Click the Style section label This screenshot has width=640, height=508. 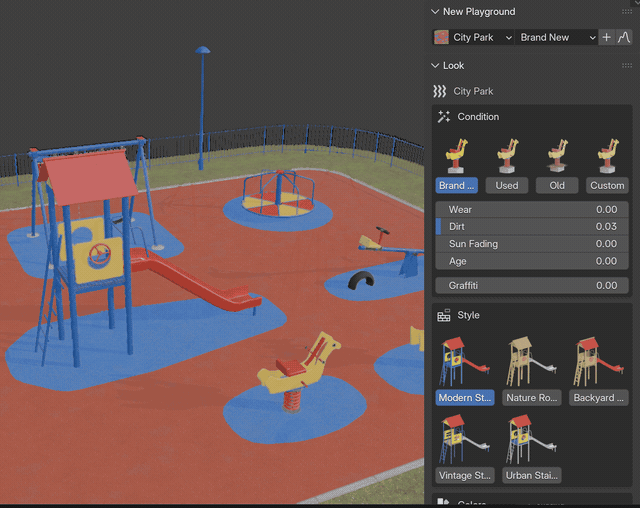468,315
